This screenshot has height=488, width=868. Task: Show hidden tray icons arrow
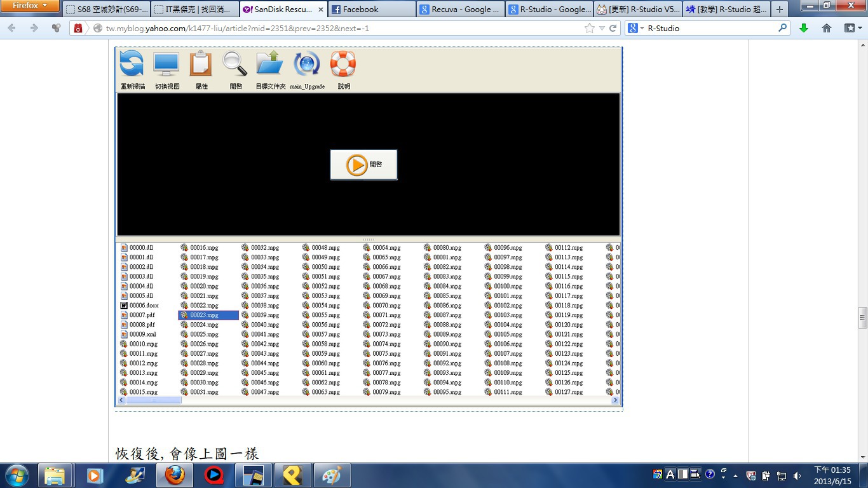pos(736,475)
